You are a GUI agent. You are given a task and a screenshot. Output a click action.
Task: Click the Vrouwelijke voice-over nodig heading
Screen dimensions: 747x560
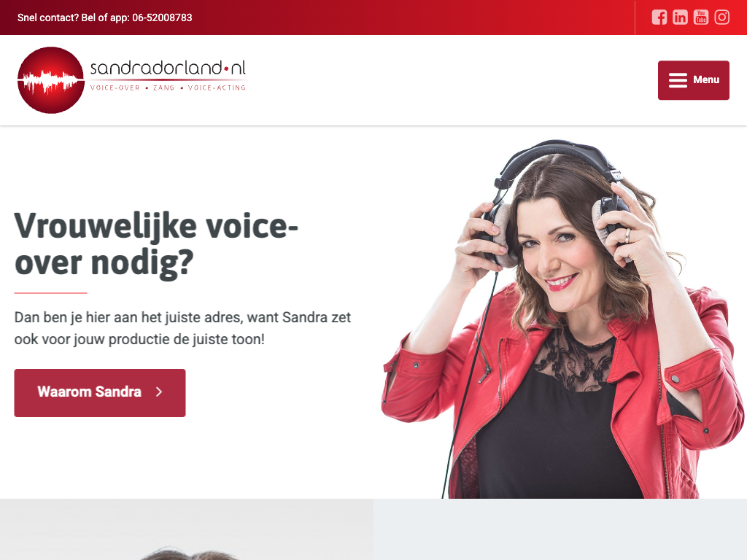click(x=156, y=244)
